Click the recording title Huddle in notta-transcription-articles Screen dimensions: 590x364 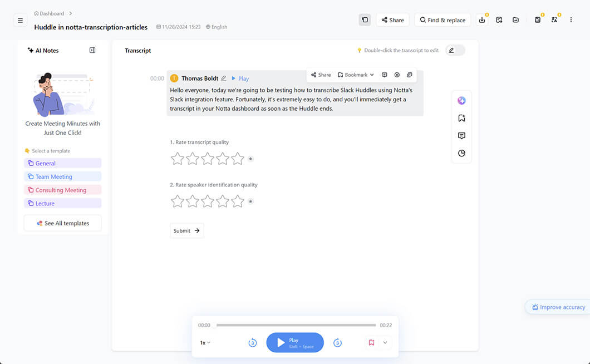(x=91, y=27)
